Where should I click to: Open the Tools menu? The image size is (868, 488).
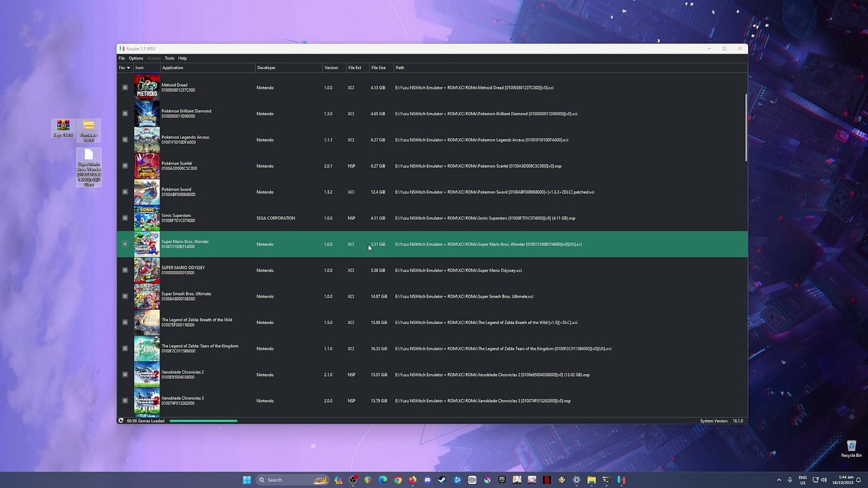point(170,58)
